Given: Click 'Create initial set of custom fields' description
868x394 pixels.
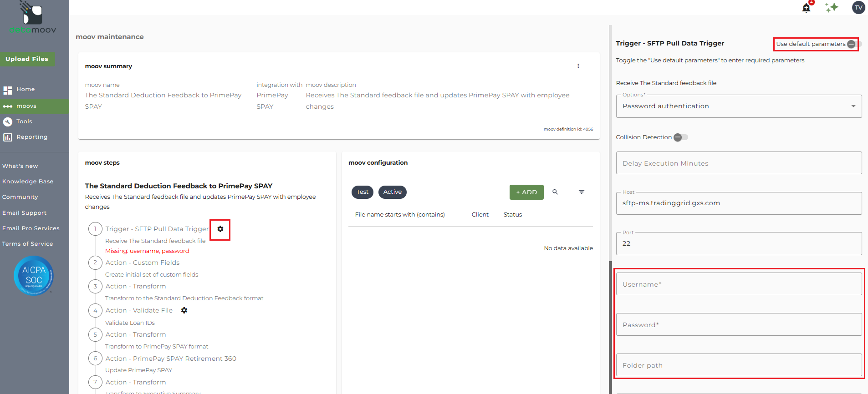Looking at the screenshot, I should [152, 275].
